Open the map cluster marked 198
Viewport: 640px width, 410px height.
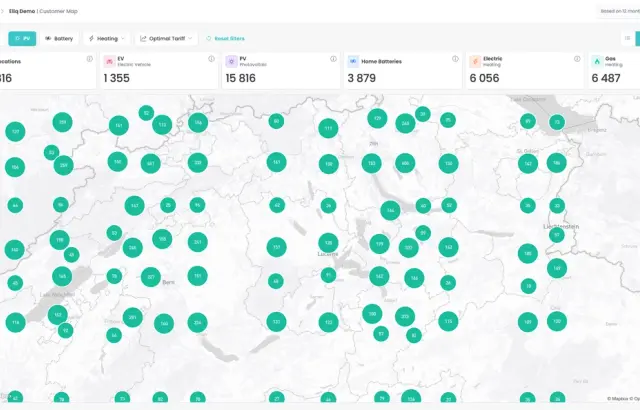click(x=60, y=240)
